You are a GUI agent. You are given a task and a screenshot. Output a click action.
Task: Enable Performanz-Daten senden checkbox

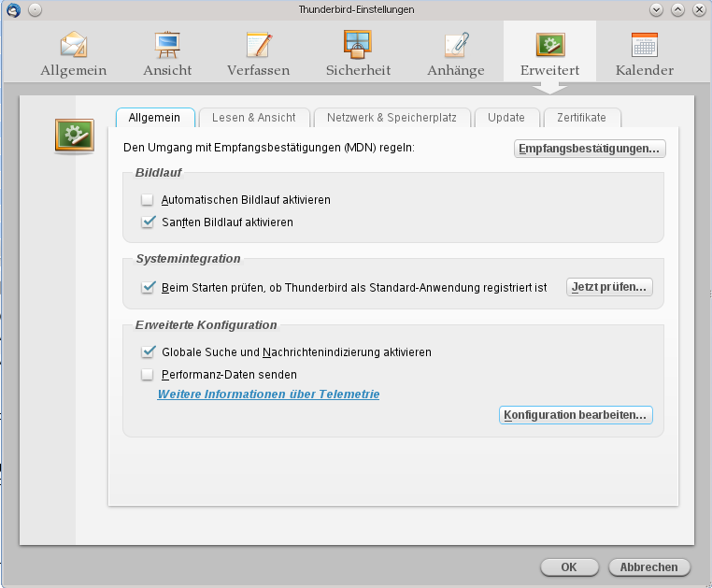[x=147, y=375]
